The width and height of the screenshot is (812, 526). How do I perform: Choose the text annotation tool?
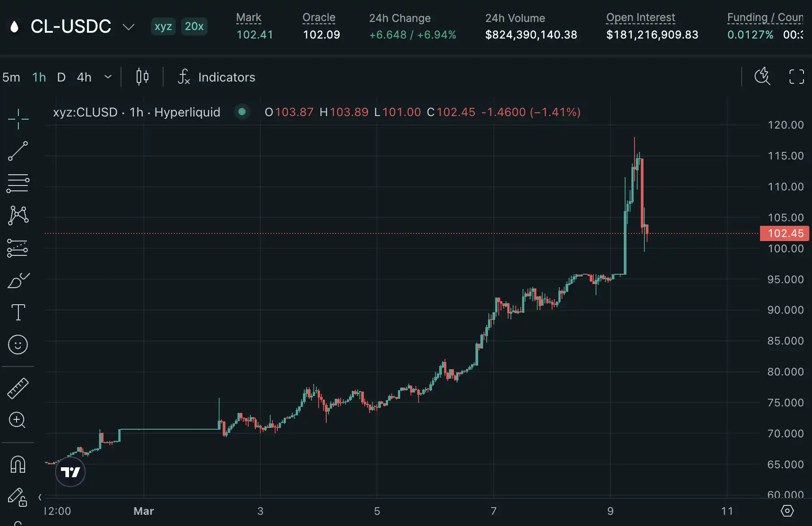18,312
